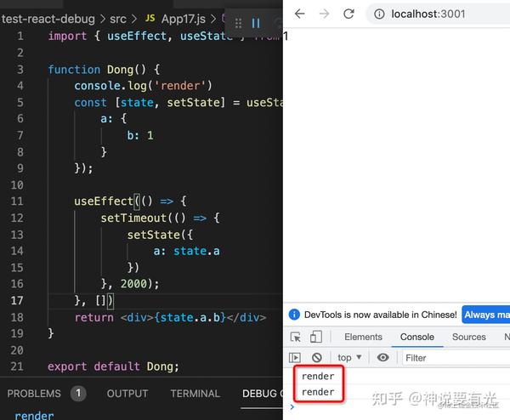Click the DevTools info notification icon

pyautogui.click(x=294, y=315)
